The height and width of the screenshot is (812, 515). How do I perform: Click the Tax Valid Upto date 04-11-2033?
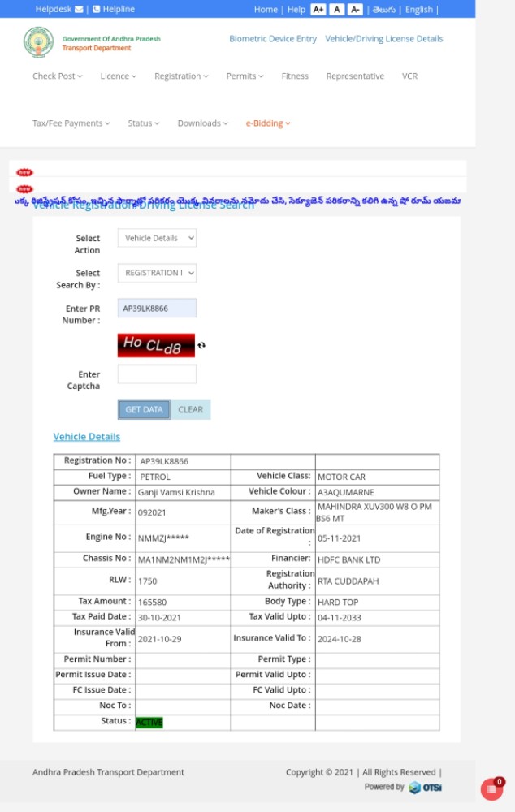pos(340,618)
